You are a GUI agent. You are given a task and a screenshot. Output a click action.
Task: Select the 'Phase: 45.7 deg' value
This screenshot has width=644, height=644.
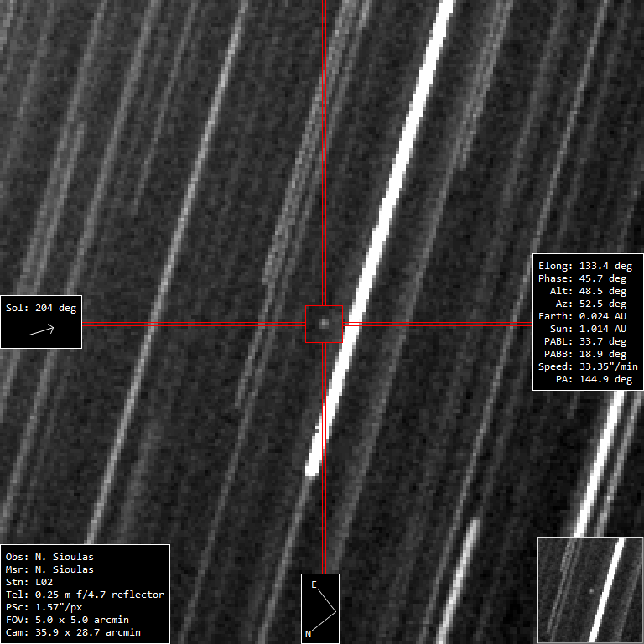pos(583,278)
